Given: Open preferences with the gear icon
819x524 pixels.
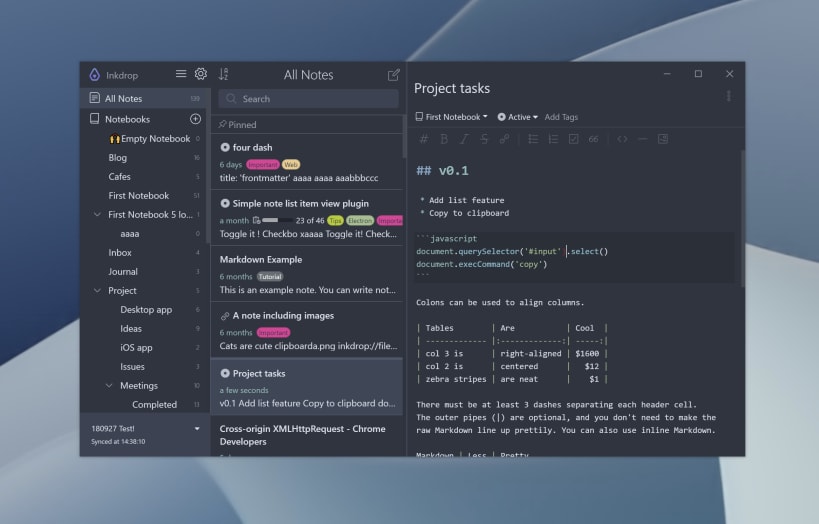Looking at the screenshot, I should coord(201,74).
